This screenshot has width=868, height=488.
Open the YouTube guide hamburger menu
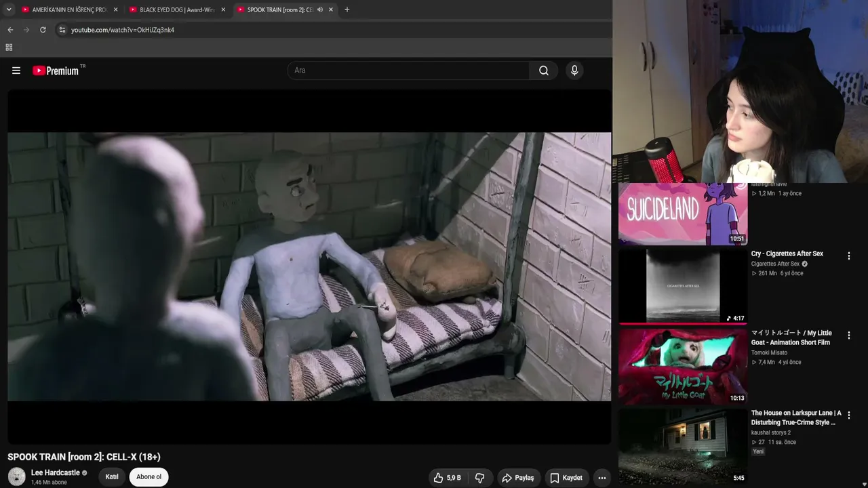point(16,70)
